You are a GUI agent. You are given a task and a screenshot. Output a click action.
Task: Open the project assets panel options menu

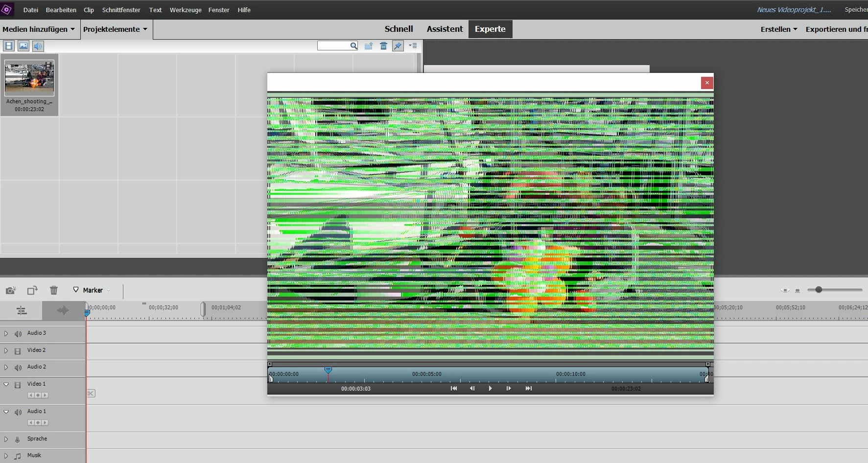click(413, 46)
